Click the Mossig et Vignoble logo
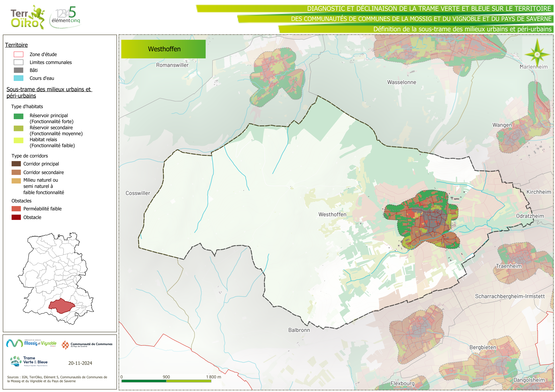Viewport: 555px width, 392px height. (31, 343)
